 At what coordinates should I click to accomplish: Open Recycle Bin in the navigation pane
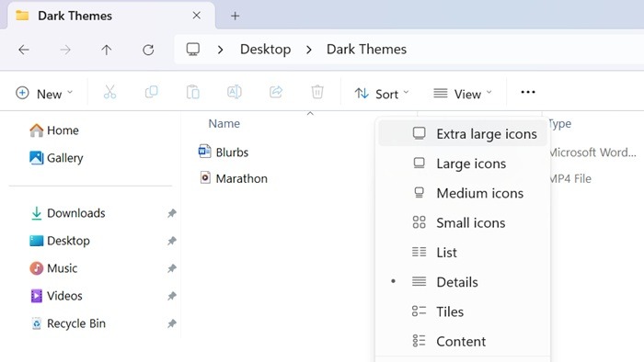[68, 323]
